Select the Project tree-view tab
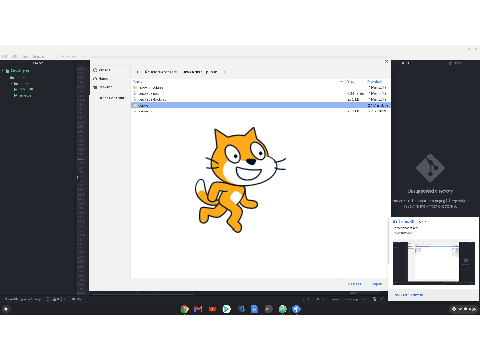The width and height of the screenshot is (480, 360). pos(38,63)
